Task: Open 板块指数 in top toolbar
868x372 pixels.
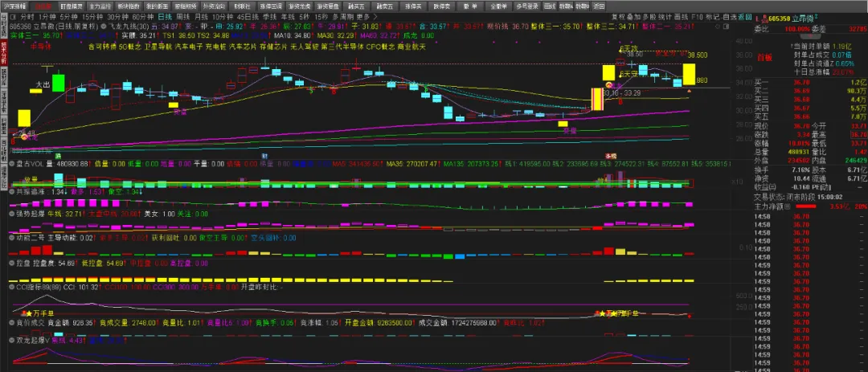Action: [129, 6]
